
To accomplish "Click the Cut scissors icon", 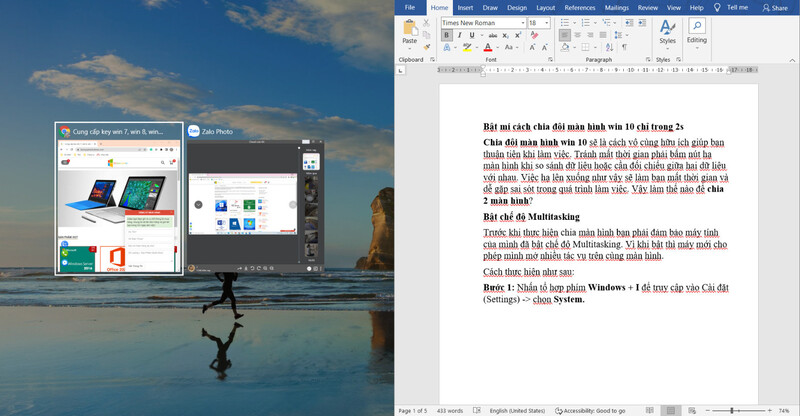I will coord(426,23).
